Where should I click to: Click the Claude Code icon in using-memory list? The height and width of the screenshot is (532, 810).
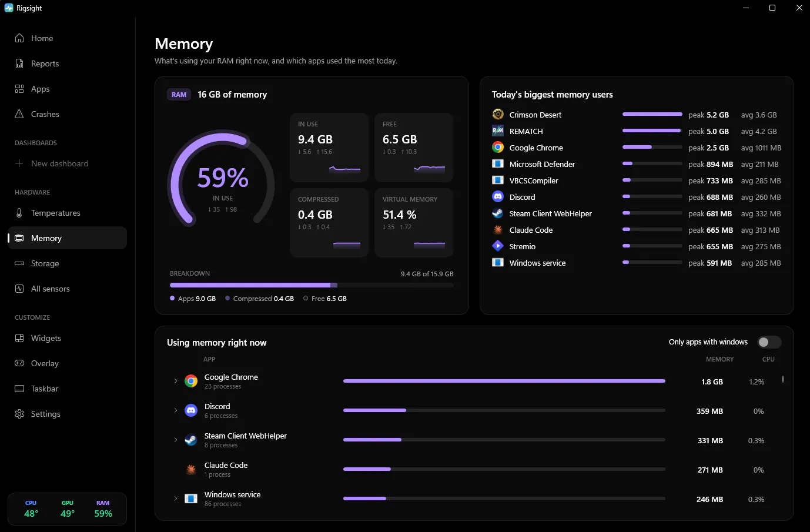pyautogui.click(x=191, y=469)
